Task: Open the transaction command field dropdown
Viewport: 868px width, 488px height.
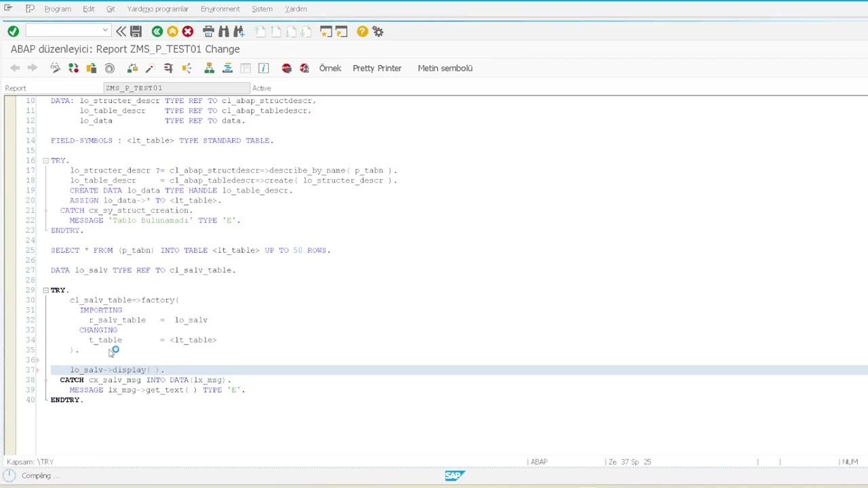Action: coord(105,30)
